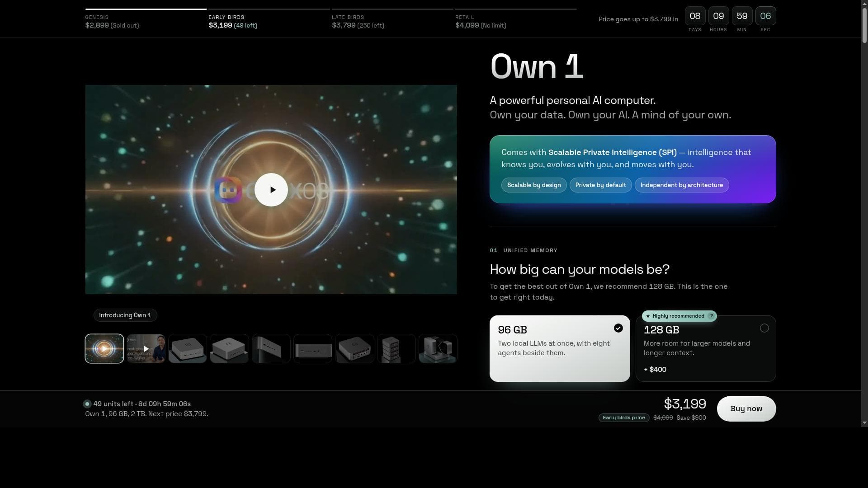The image size is (868, 488).
Task: Click the question mark on Highly recommended badge
Action: tap(711, 316)
